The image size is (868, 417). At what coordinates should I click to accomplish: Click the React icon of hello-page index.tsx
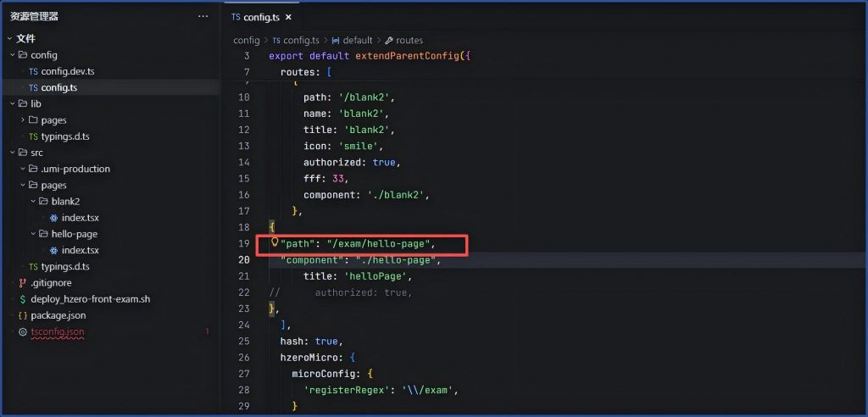tap(54, 250)
